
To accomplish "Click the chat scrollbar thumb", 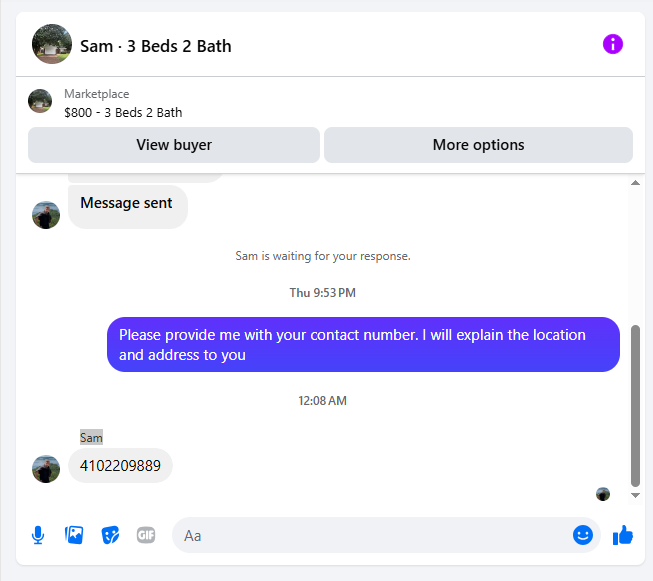I will coord(635,406).
